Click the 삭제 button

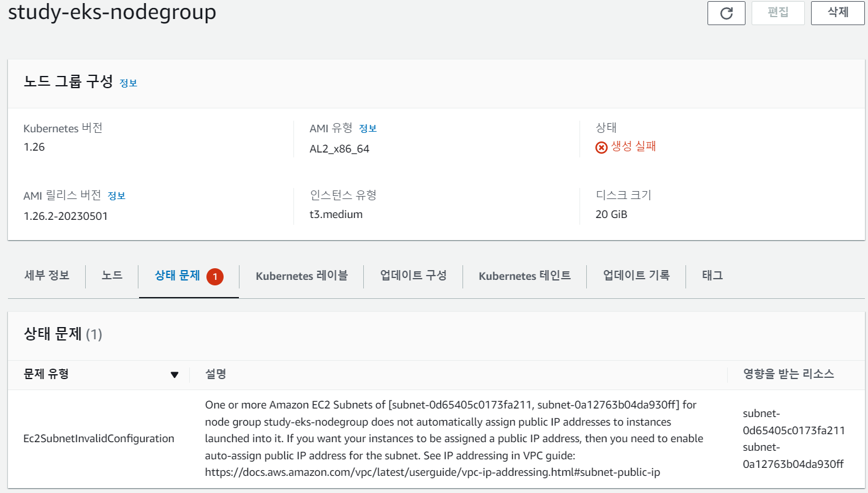point(838,13)
